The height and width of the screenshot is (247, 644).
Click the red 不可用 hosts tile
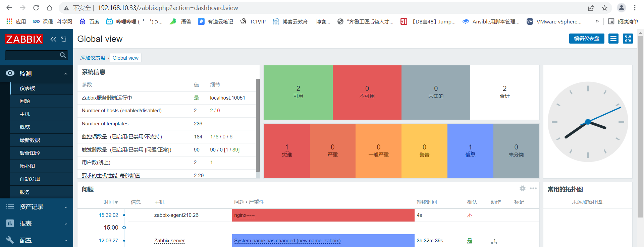(367, 92)
